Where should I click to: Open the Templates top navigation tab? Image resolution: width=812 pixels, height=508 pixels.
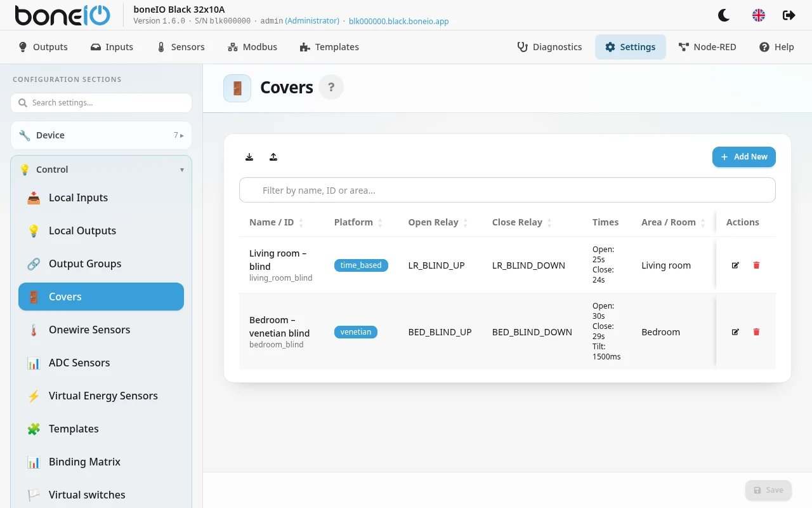(x=329, y=47)
